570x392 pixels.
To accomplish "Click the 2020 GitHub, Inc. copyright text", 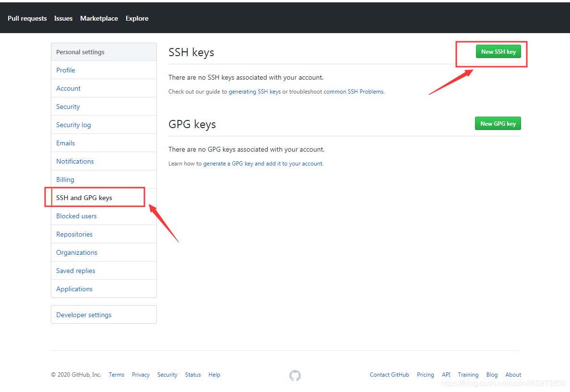I will 76,375.
